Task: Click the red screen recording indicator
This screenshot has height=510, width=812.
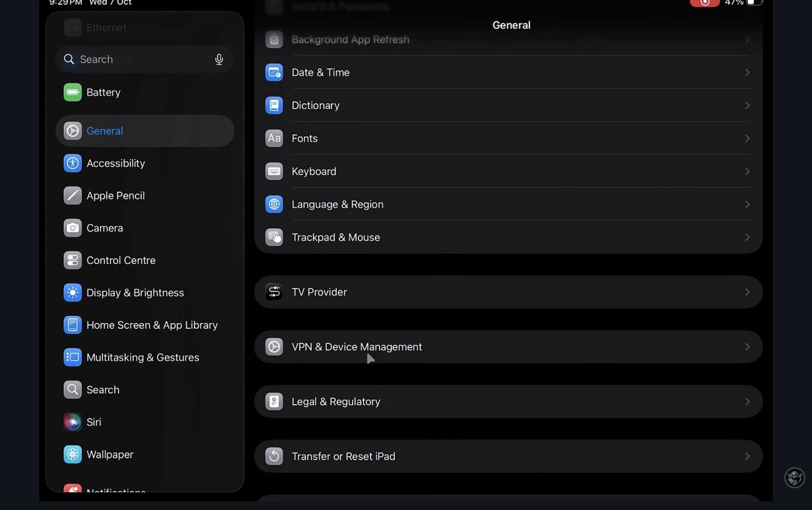Action: 705,3
